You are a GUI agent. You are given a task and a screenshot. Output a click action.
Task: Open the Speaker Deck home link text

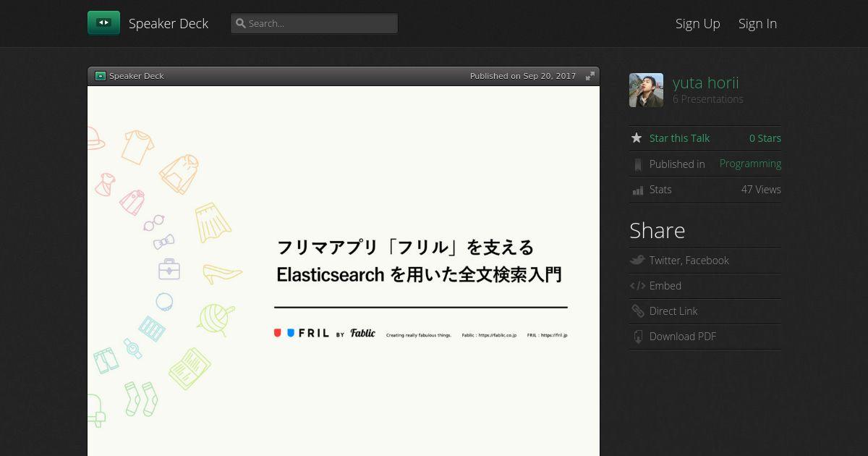pos(169,23)
